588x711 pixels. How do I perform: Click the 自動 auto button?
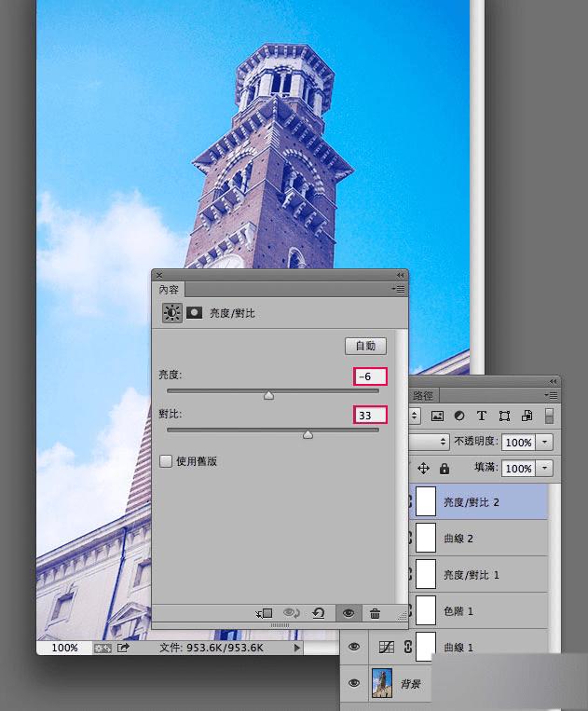click(x=365, y=346)
